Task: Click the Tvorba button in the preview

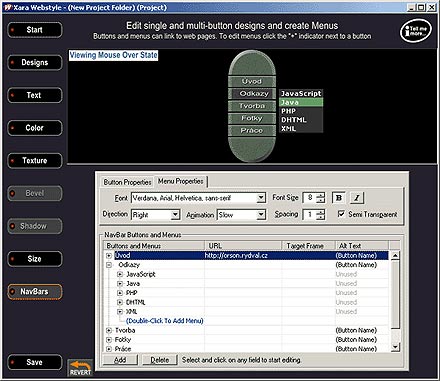Action: point(252,106)
